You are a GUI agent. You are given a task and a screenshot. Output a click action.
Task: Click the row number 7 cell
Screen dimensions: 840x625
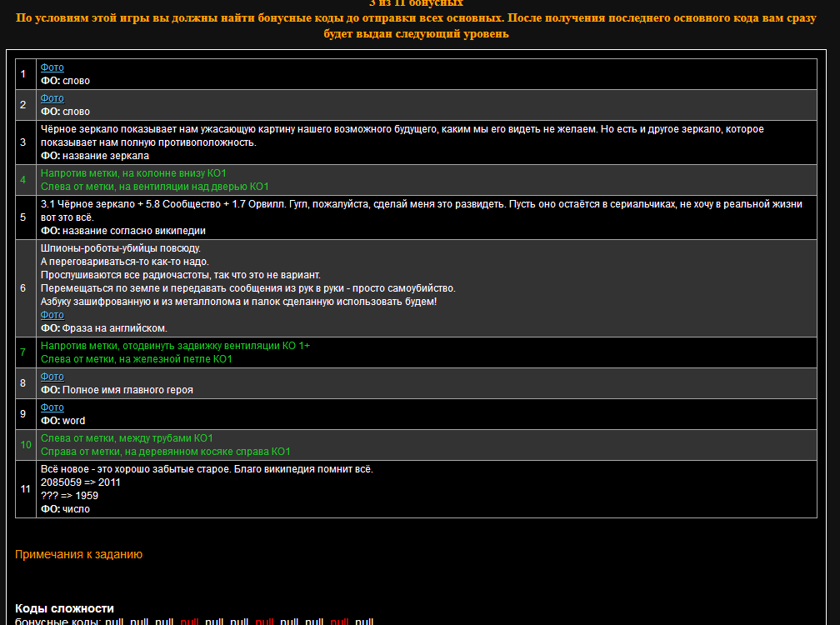23,352
